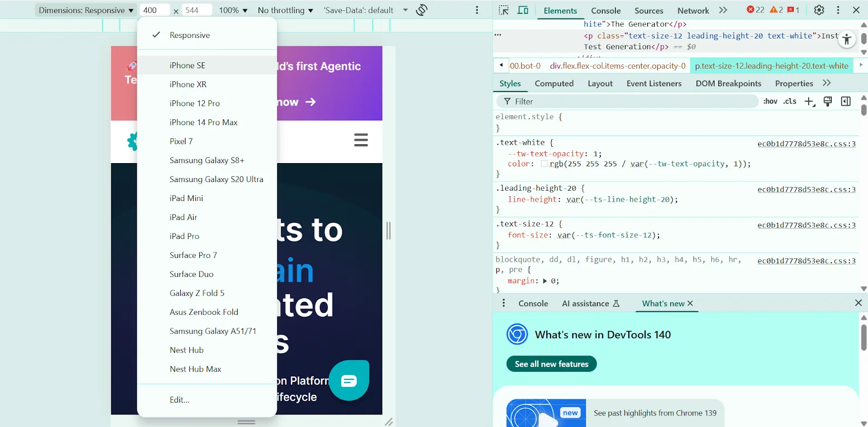Image resolution: width=868 pixels, height=427 pixels.
Task: Click the error count badge showing 22
Action: [x=756, y=10]
